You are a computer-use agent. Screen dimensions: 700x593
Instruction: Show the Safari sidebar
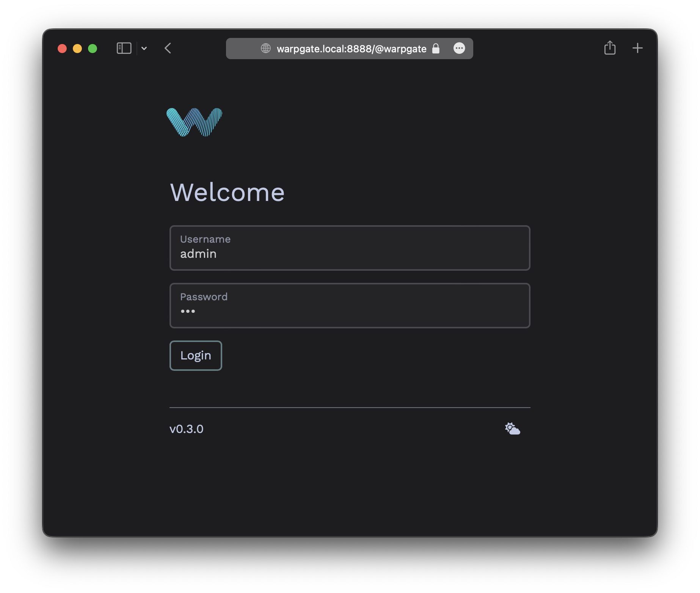(x=124, y=49)
